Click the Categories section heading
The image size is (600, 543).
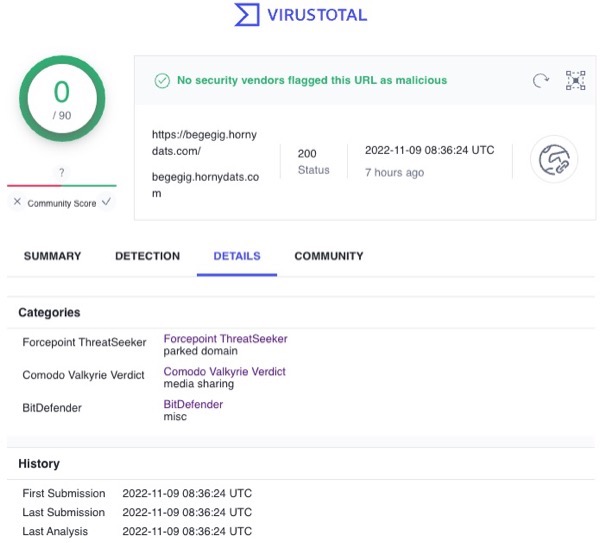[49, 313]
